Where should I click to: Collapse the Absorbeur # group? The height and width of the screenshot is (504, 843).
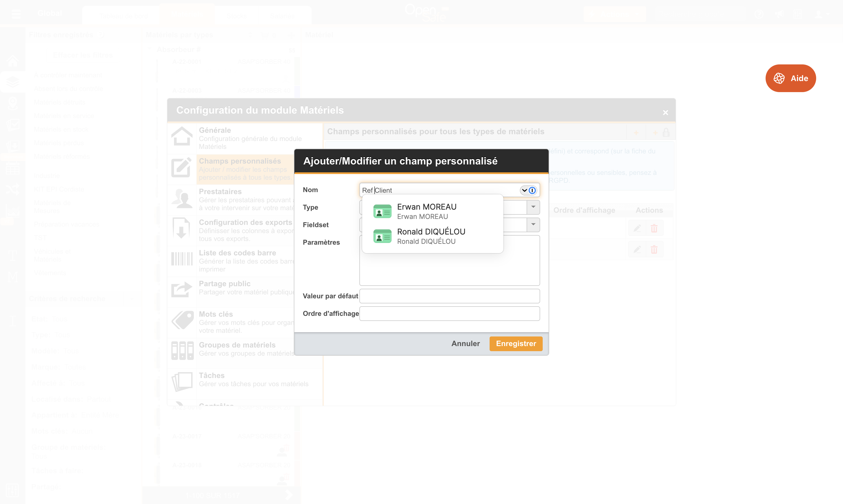coord(149,49)
